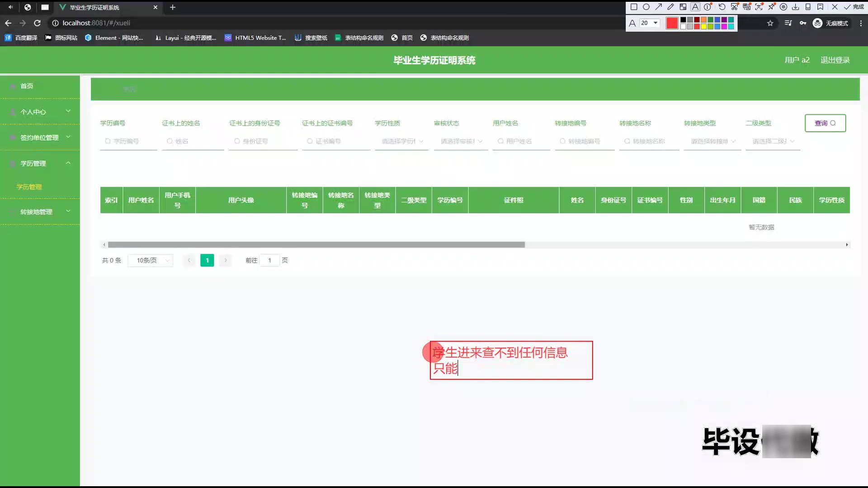This screenshot has width=868, height=488.
Task: Expand the 转接地管理 sidebar menu
Action: click(40, 211)
